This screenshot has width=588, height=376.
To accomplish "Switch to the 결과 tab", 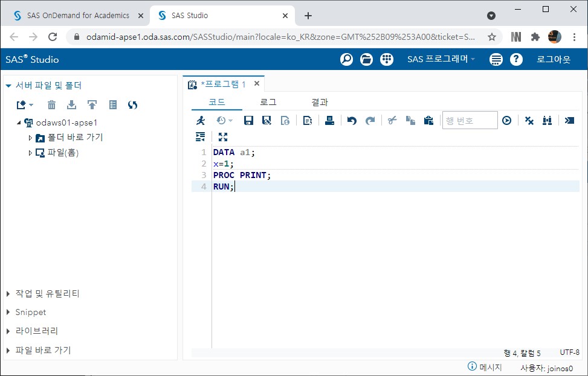I will click(320, 102).
